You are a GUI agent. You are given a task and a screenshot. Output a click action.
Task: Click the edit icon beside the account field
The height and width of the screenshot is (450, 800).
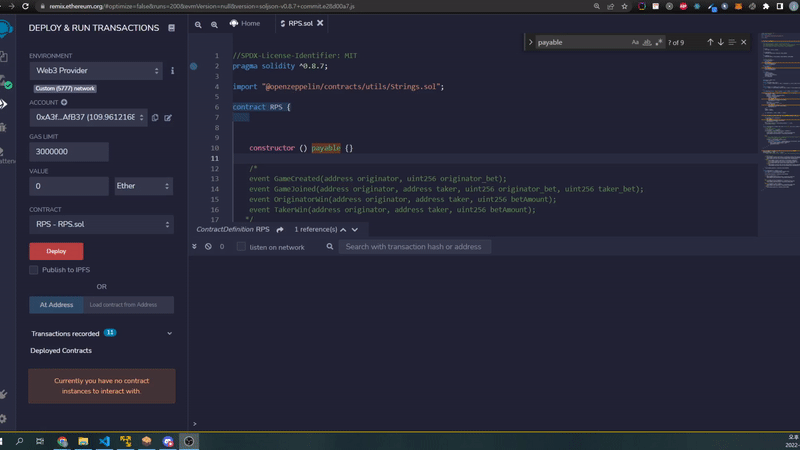(x=168, y=118)
